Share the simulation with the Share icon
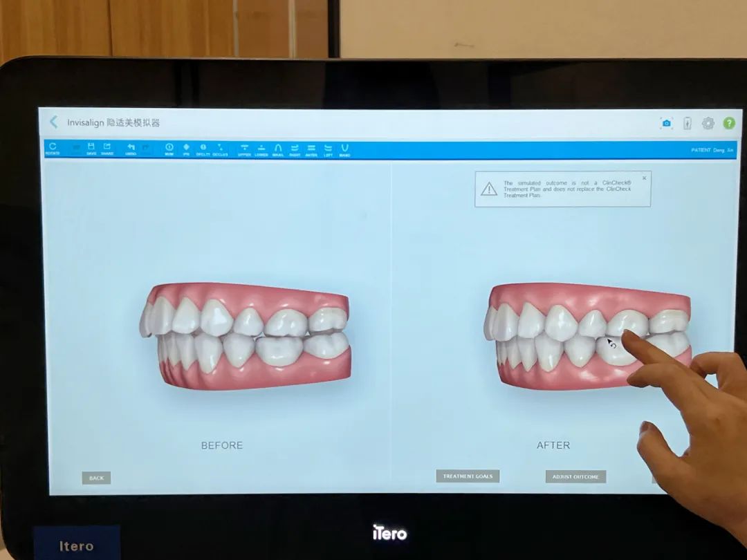747x560 pixels. tap(107, 149)
